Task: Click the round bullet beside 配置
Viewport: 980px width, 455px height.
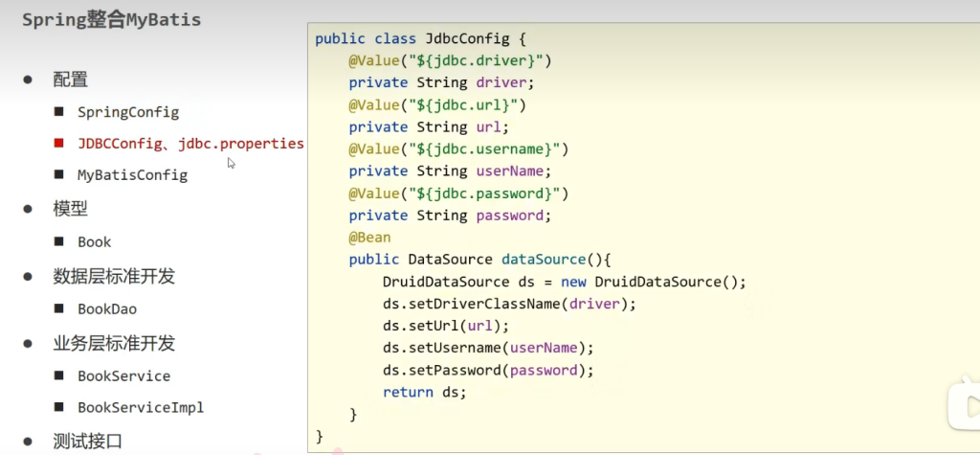Action: click(x=28, y=80)
